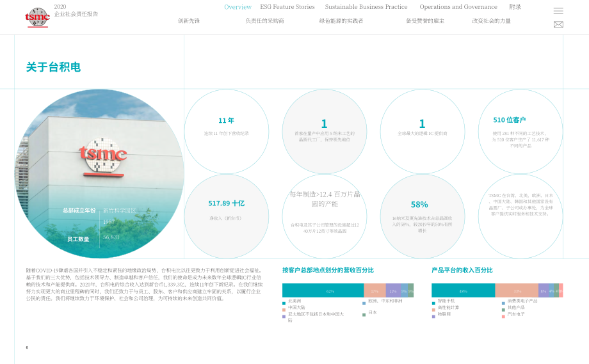Viewport: 589px width, 364px height.
Task: Click the '净收入（新台币）' caption
Action: pos(226,218)
